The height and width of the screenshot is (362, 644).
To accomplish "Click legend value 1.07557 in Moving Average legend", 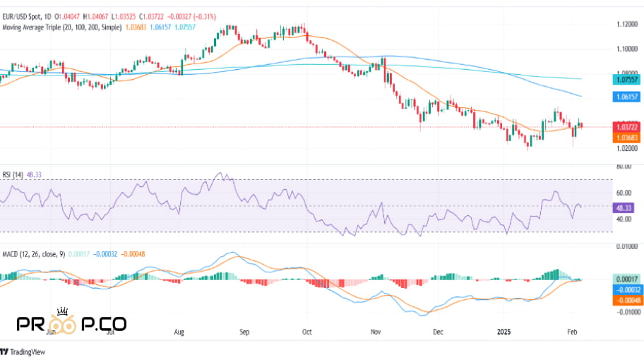I will [185, 27].
